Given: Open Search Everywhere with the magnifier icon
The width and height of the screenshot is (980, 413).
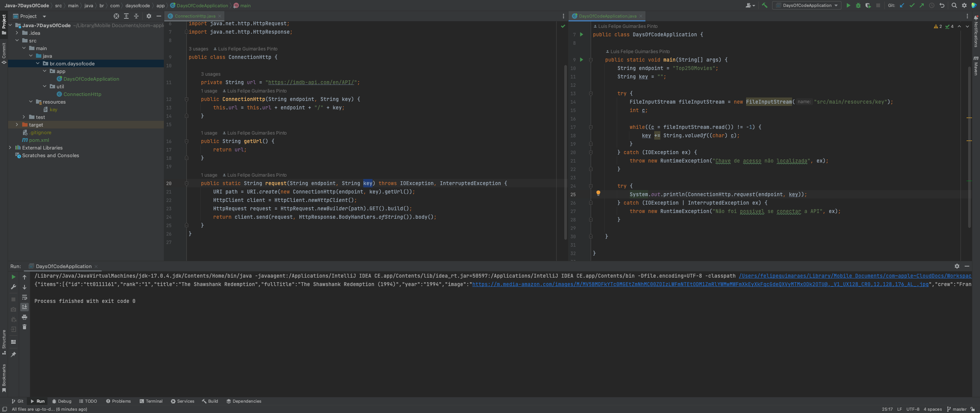Looking at the screenshot, I should [954, 5].
